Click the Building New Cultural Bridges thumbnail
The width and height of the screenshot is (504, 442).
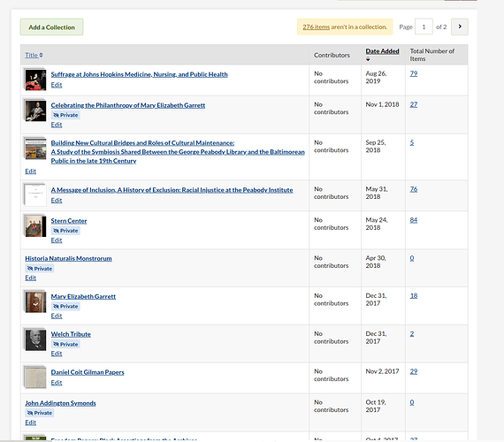(x=35, y=149)
